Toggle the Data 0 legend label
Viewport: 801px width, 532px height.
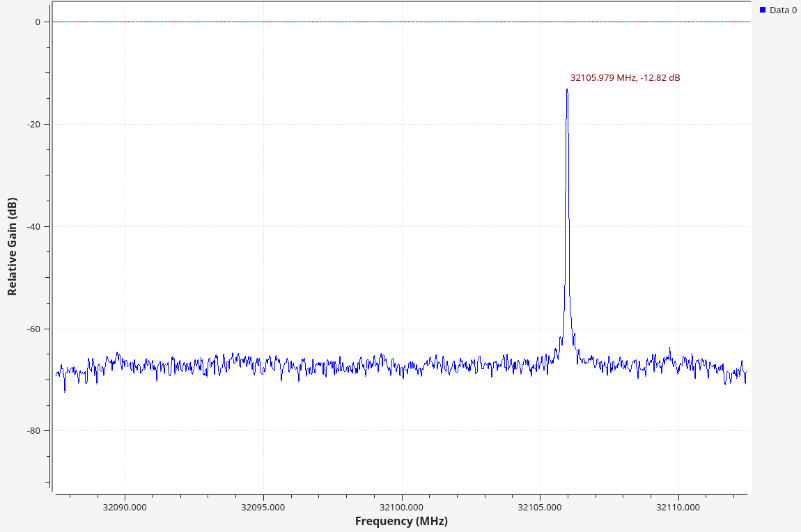tap(783, 10)
